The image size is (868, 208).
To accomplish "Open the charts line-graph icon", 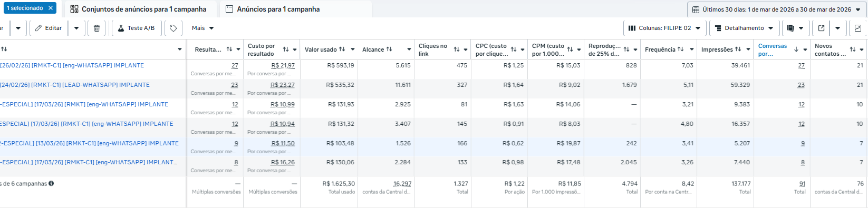I will point(858,28).
